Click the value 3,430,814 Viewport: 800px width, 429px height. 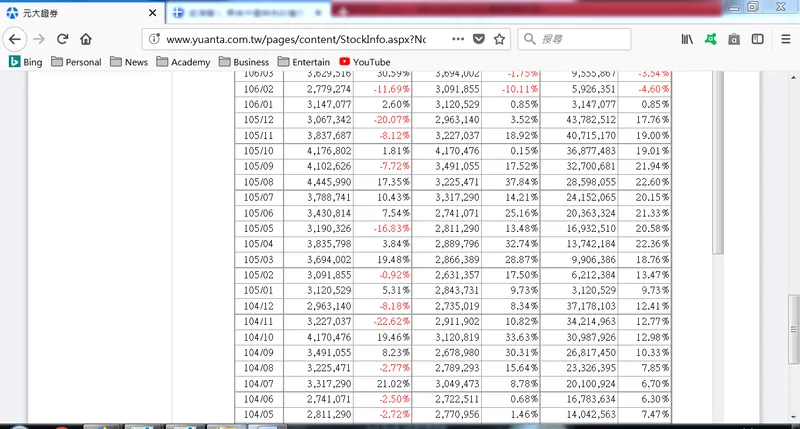329,213
